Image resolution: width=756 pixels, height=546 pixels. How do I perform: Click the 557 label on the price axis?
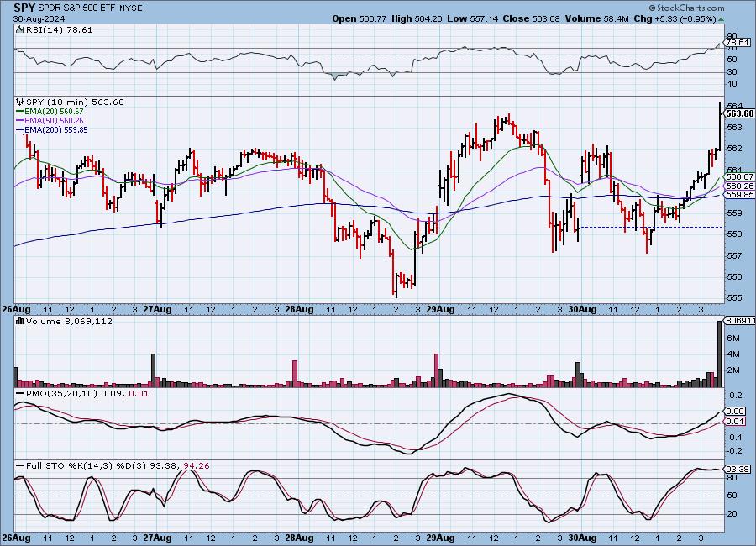733,255
